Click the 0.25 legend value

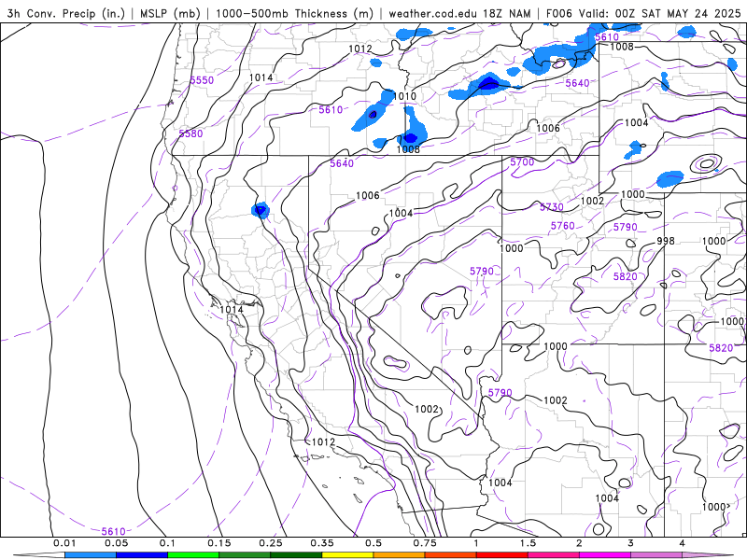pos(271,543)
